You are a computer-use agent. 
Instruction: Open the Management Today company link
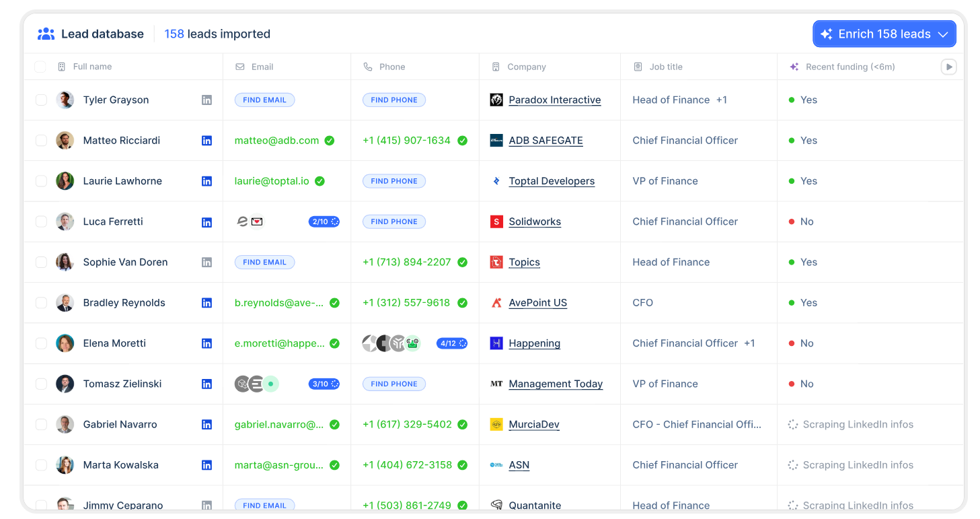(556, 384)
